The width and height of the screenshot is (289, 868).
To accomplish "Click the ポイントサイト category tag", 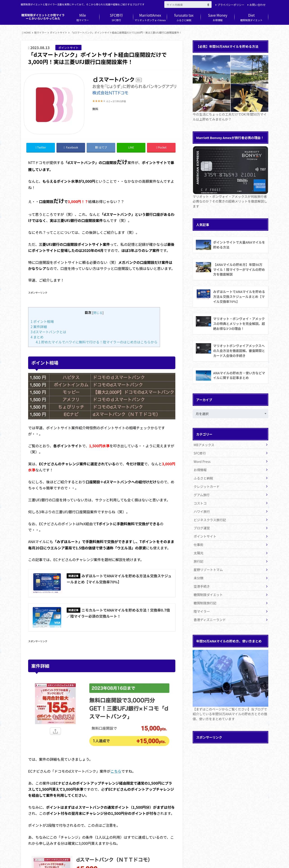I will [x=68, y=48].
